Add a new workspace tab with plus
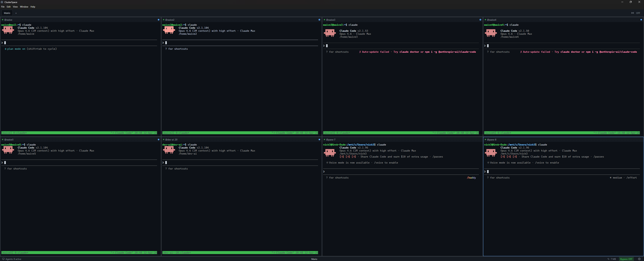 click(16, 13)
